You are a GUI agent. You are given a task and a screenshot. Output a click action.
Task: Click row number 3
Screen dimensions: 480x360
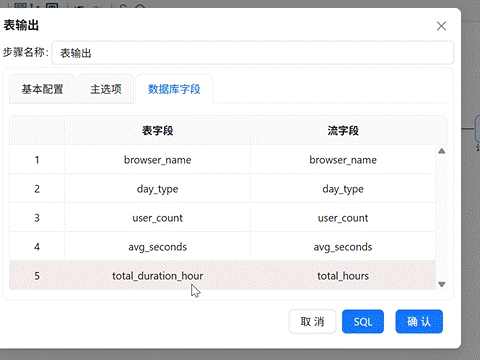(x=37, y=218)
